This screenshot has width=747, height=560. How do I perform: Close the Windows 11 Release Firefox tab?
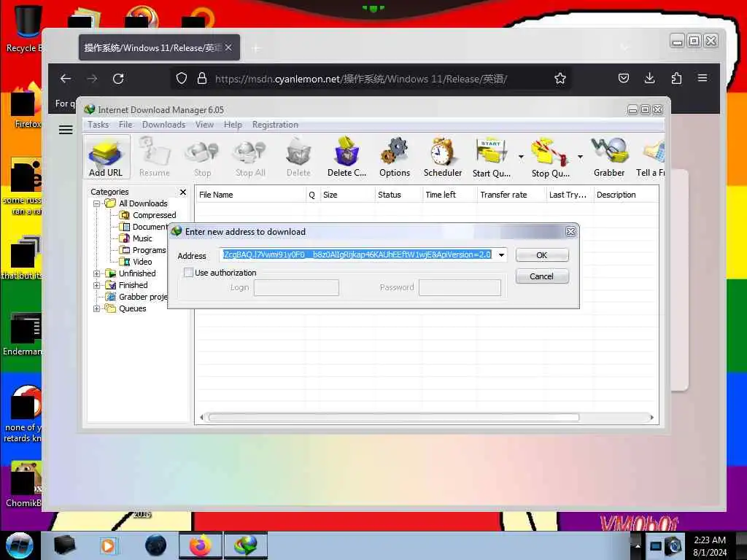(228, 47)
